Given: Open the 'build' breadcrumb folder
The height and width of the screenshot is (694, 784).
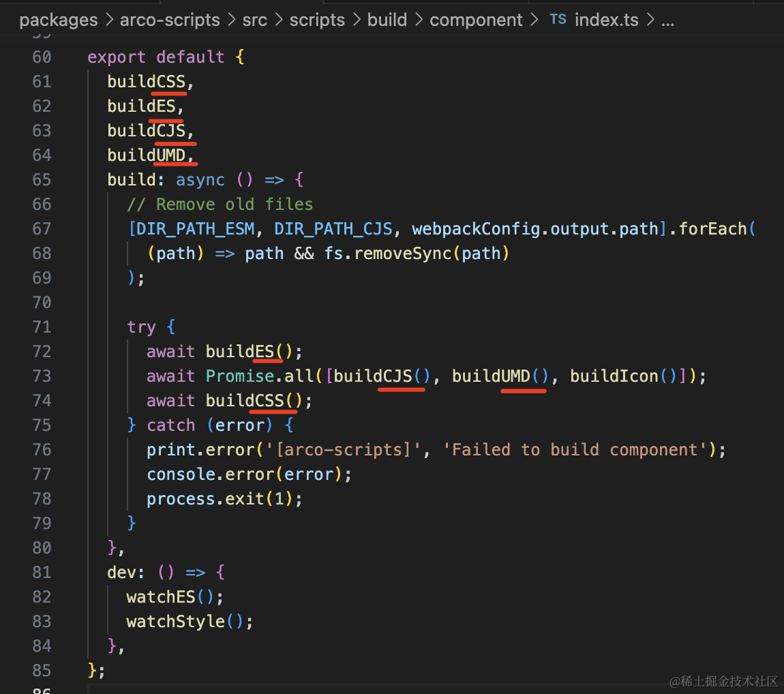Looking at the screenshot, I should 387,20.
